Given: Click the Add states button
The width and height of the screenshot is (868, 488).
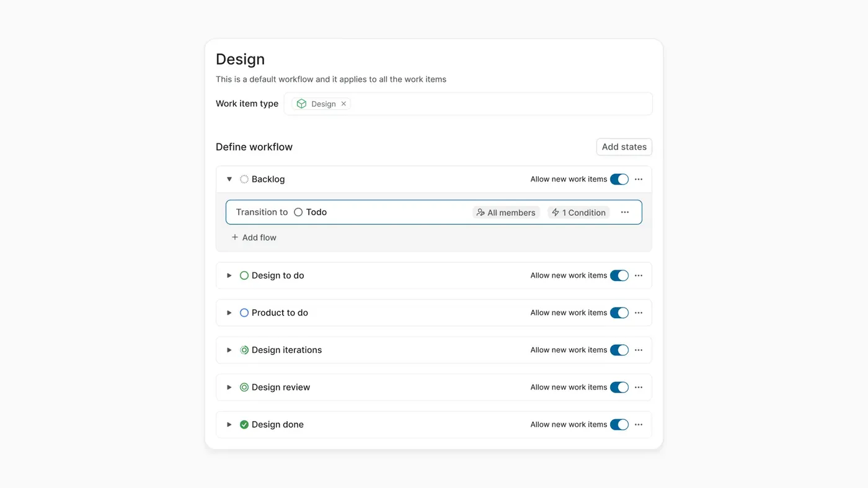Looking at the screenshot, I should (624, 147).
